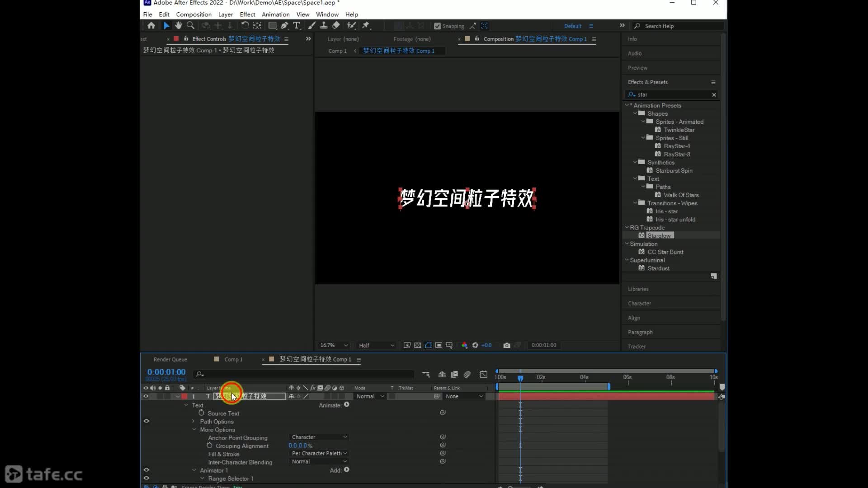Select the Hand tool
The width and height of the screenshot is (868, 488).
[179, 26]
